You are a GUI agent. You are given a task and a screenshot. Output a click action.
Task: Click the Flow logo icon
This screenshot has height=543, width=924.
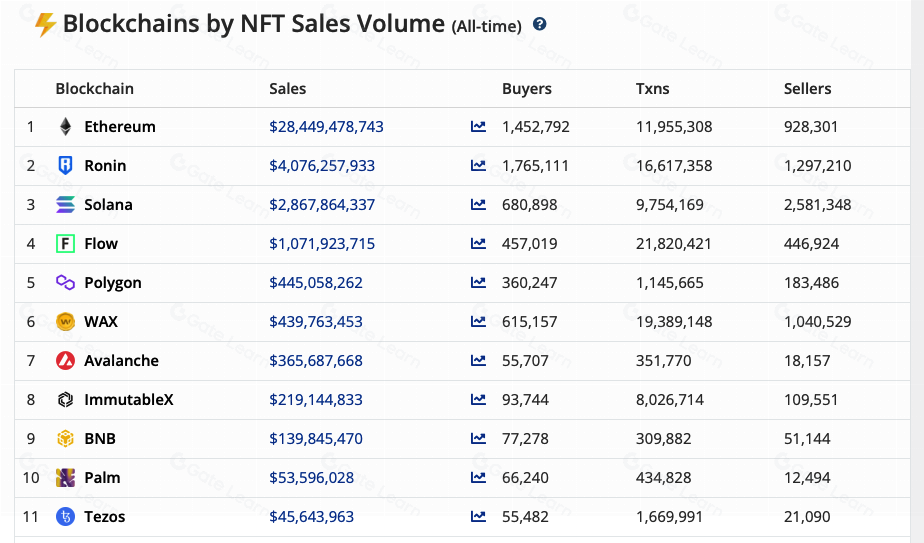(x=65, y=243)
